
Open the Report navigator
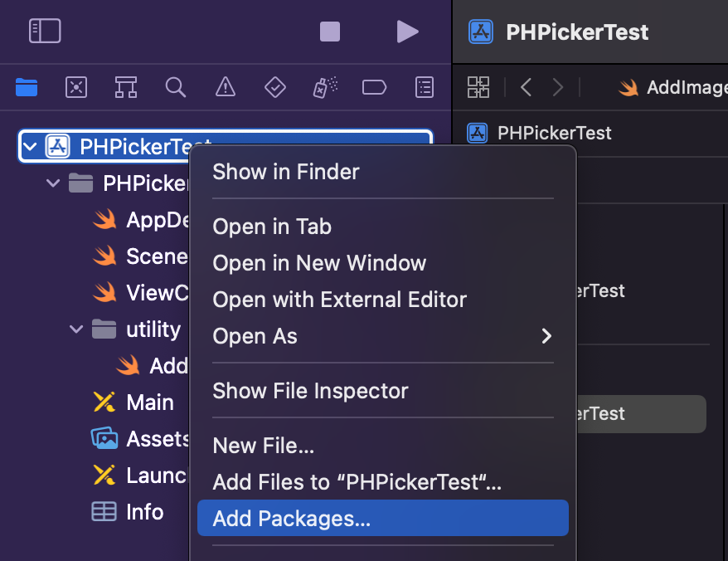point(425,87)
